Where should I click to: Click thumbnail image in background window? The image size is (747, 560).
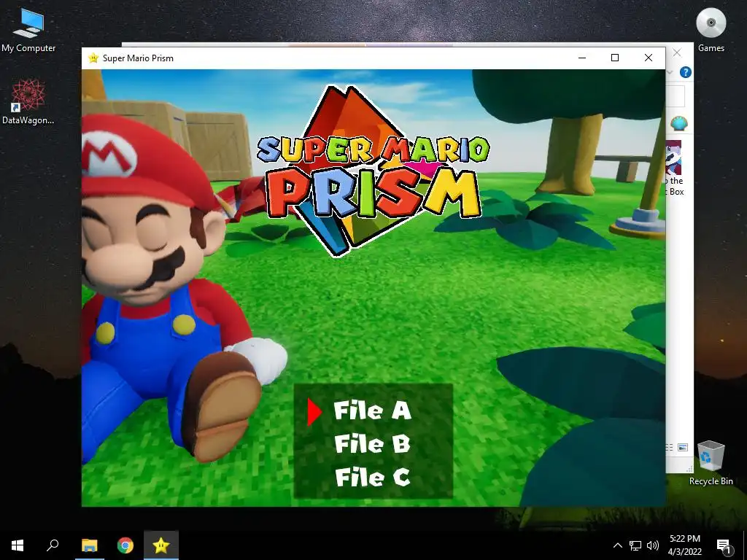pos(673,157)
